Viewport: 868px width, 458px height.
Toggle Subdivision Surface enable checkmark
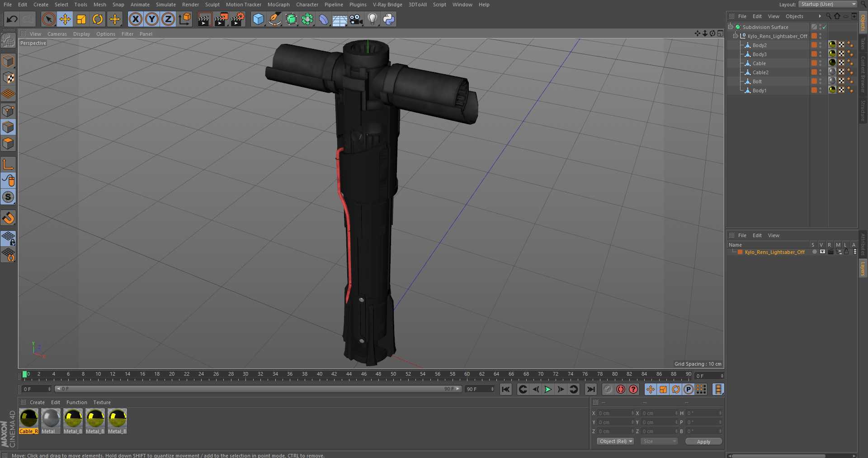coord(824,27)
